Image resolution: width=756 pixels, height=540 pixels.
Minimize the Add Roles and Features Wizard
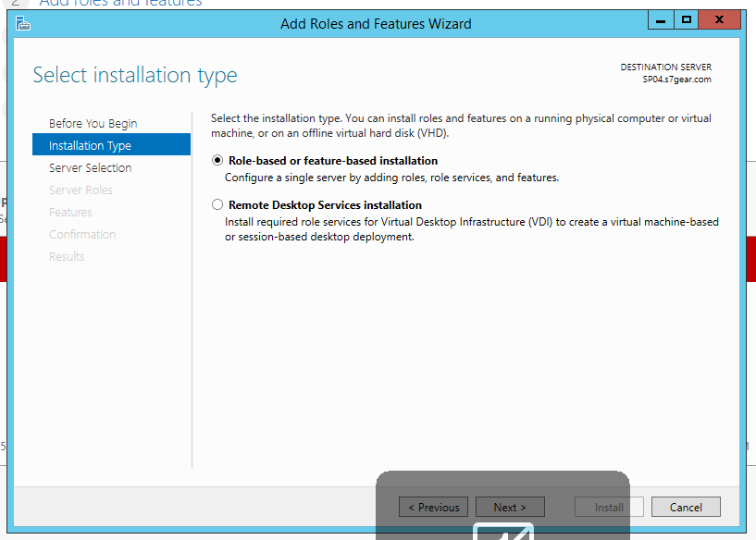tap(660, 19)
